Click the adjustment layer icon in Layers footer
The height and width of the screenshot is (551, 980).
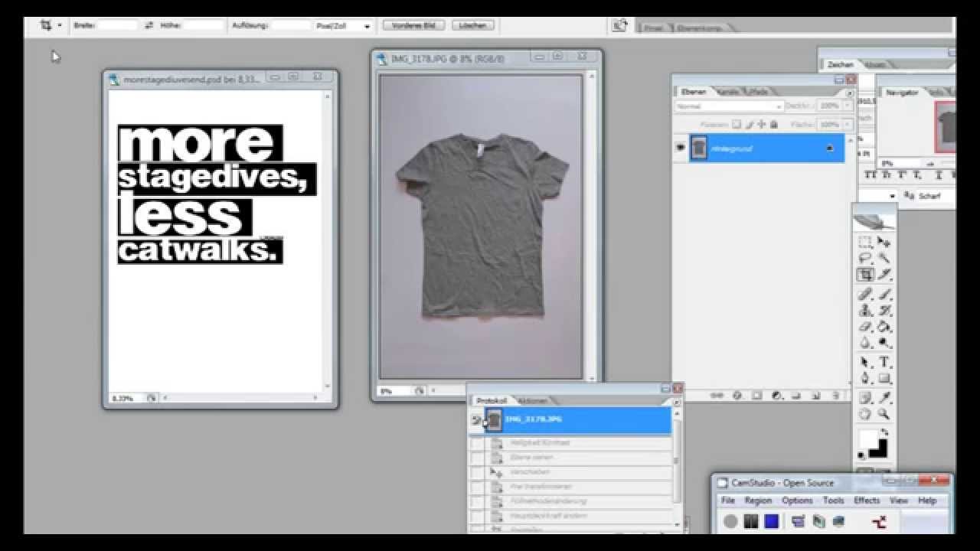776,396
